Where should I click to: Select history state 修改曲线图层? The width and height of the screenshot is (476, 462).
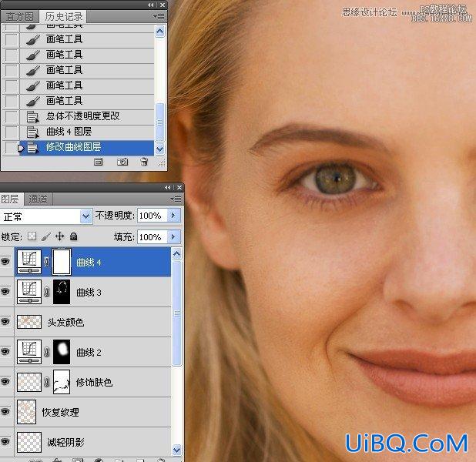pos(86,147)
